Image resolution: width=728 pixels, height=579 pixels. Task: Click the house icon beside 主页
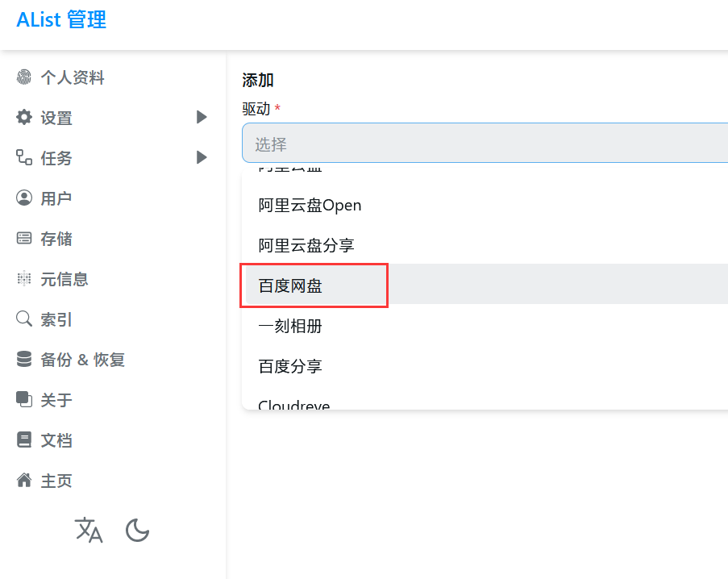coord(24,480)
